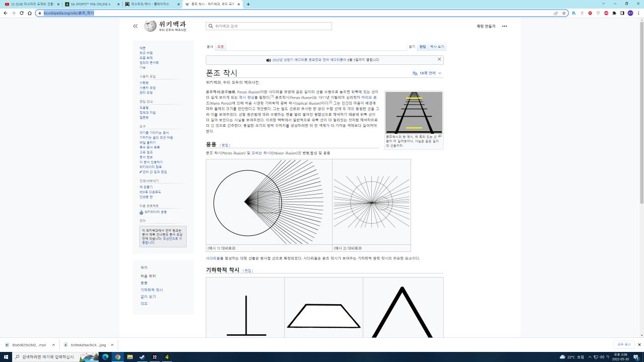Screen dimensions: 644x362
Task: Click the Wikipedia globe logo
Action: coord(150,26)
